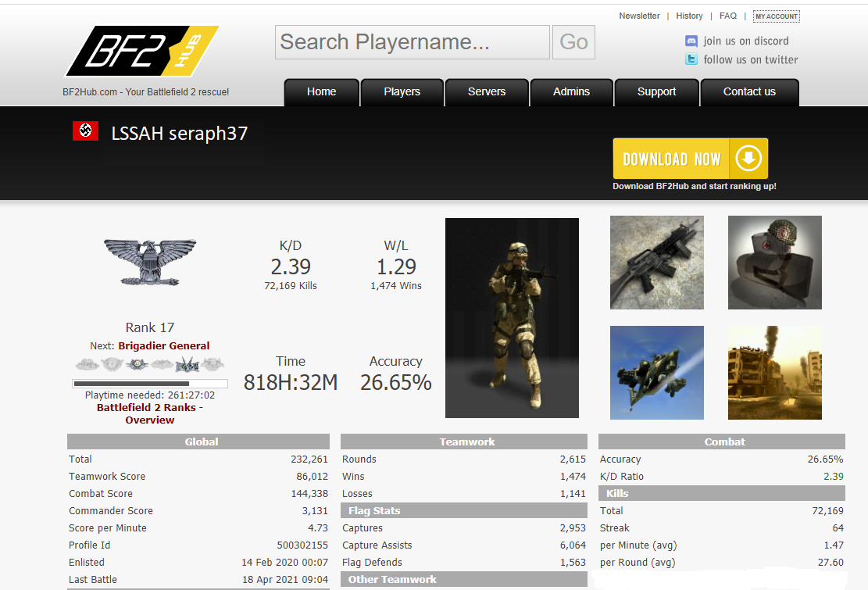The image size is (868, 590).
Task: Click the BF2Hub logo
Action: [x=141, y=52]
